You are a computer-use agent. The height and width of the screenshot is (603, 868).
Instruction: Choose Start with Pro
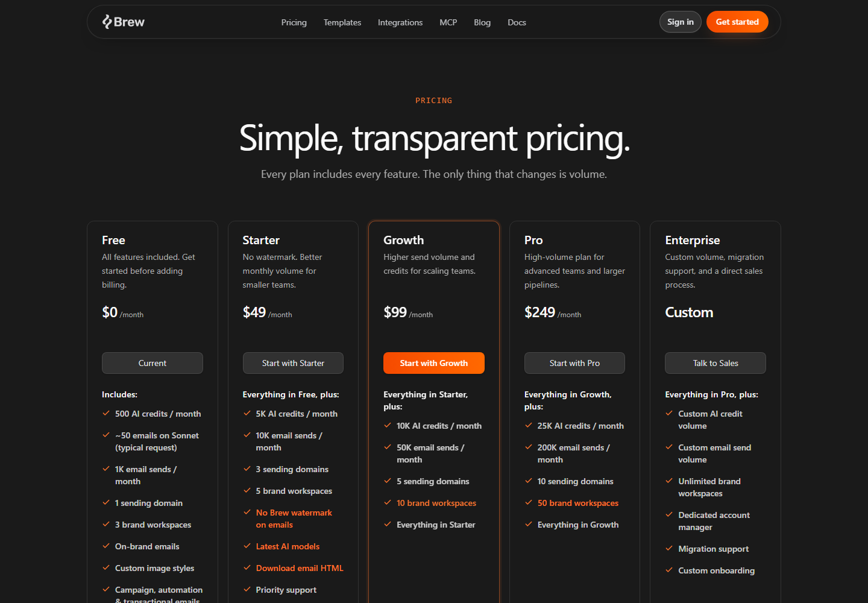point(574,363)
